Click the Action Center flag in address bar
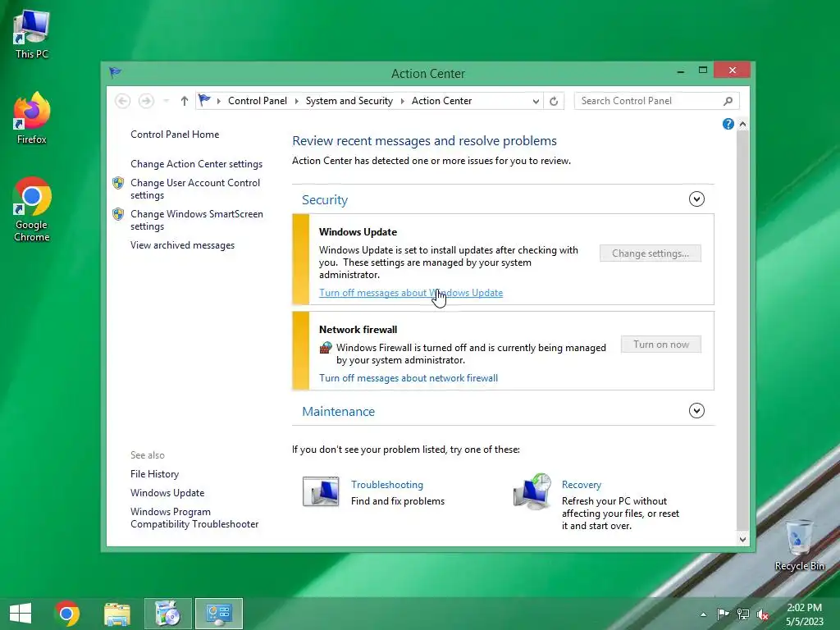This screenshot has height=630, width=840. click(x=204, y=100)
